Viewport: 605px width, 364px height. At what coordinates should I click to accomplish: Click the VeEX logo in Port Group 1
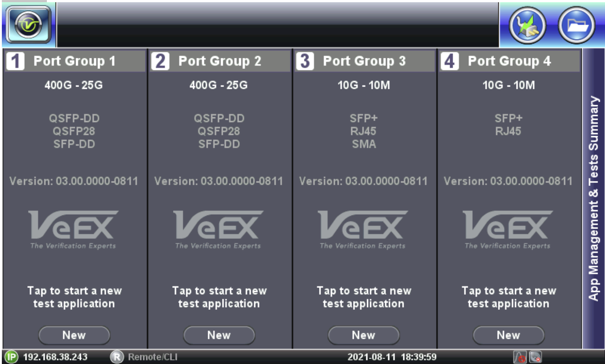click(x=73, y=229)
